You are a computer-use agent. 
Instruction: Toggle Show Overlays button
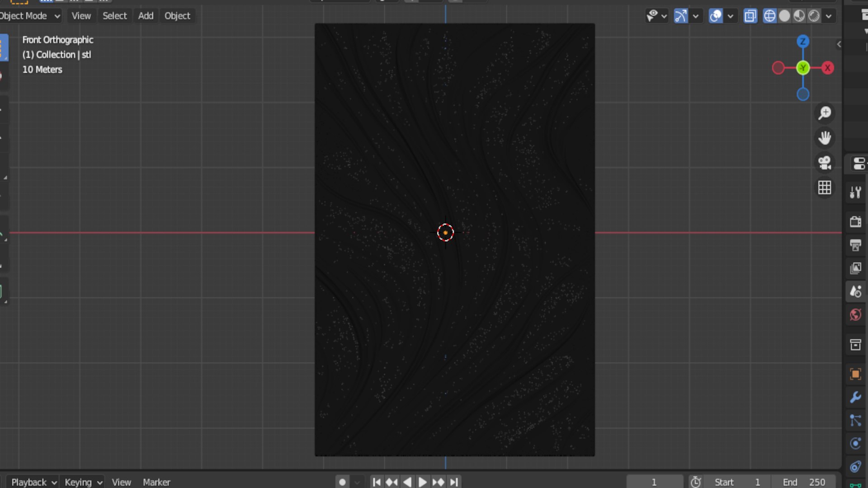tap(716, 16)
